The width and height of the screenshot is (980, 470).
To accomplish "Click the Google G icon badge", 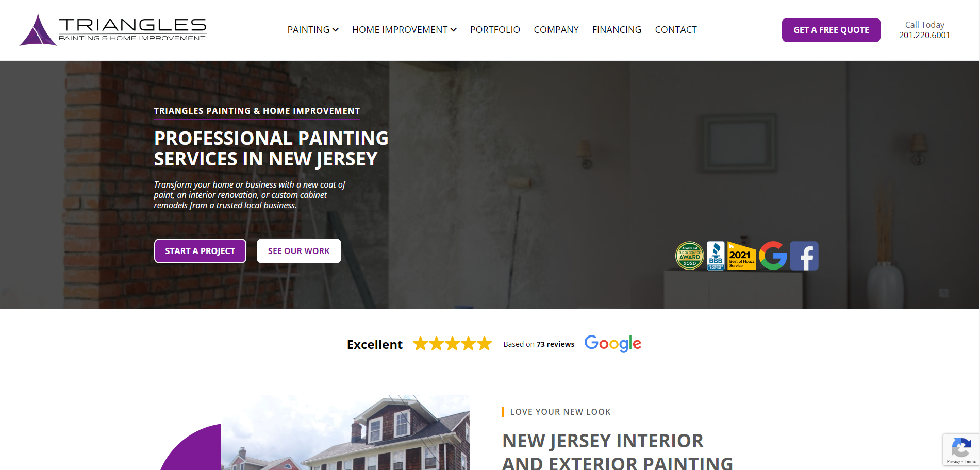I will point(773,256).
